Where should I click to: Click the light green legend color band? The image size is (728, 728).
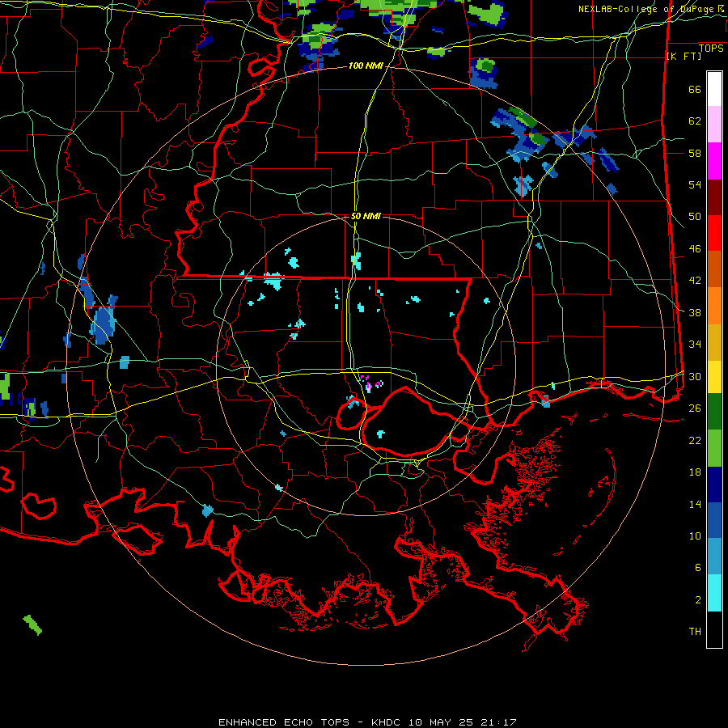[714, 448]
